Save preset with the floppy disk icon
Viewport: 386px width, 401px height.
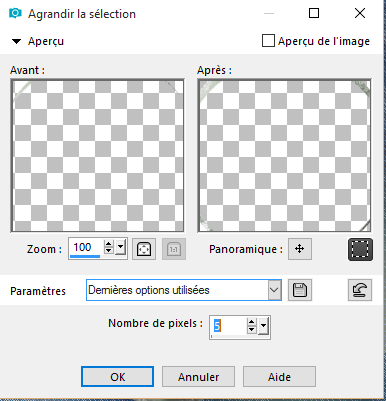300,290
